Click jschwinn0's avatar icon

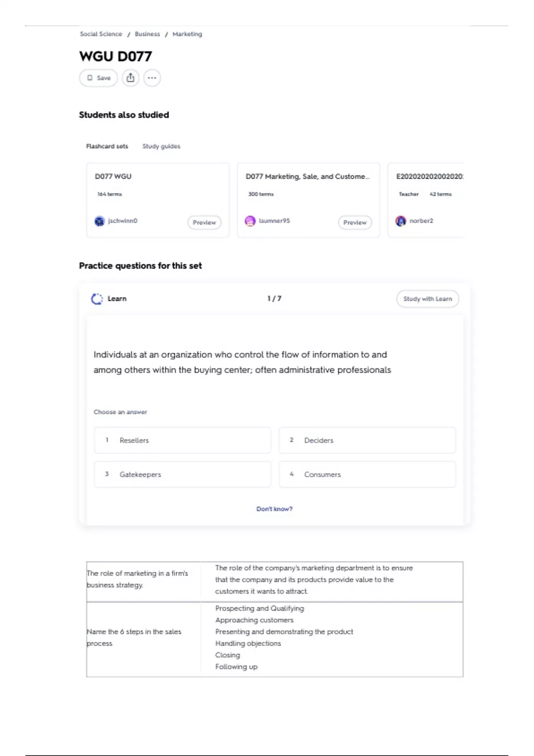click(100, 221)
